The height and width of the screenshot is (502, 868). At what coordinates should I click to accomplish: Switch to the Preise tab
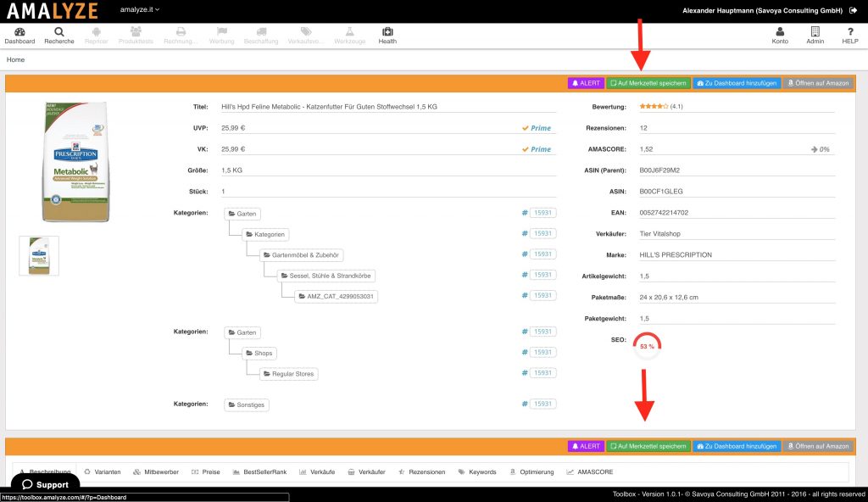(x=206, y=472)
